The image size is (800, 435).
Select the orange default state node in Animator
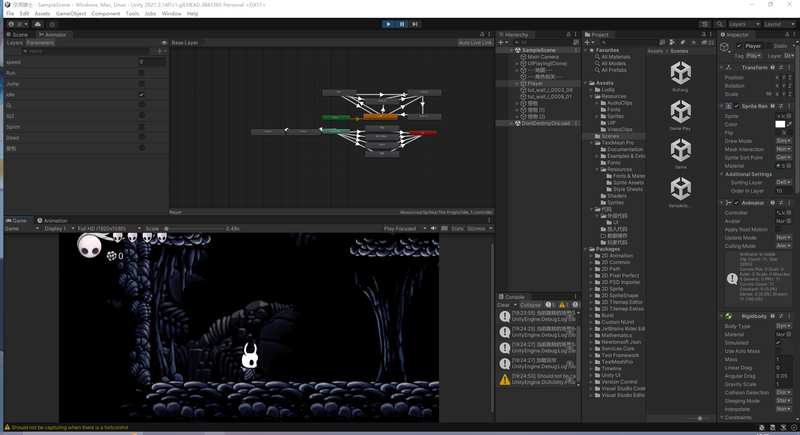[x=380, y=117]
